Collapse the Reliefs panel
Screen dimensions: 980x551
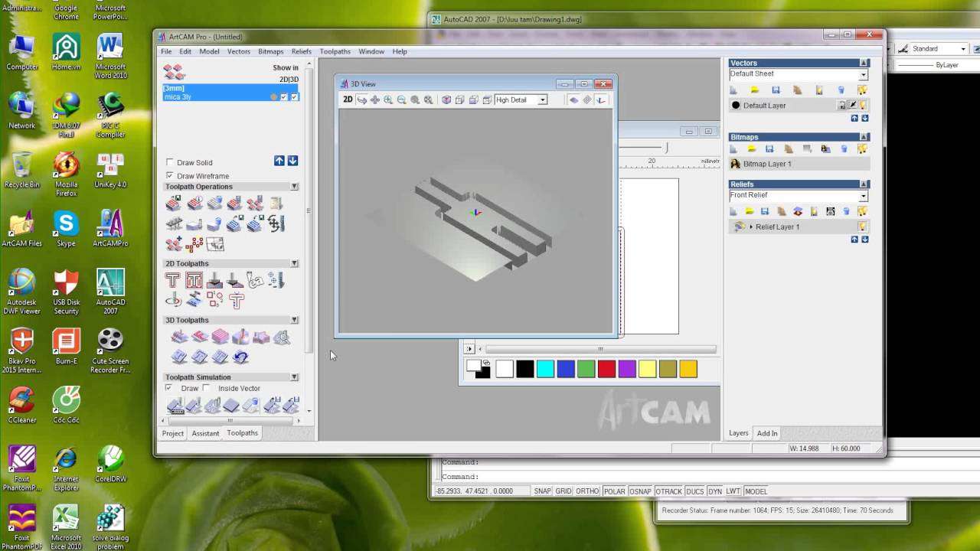point(864,184)
